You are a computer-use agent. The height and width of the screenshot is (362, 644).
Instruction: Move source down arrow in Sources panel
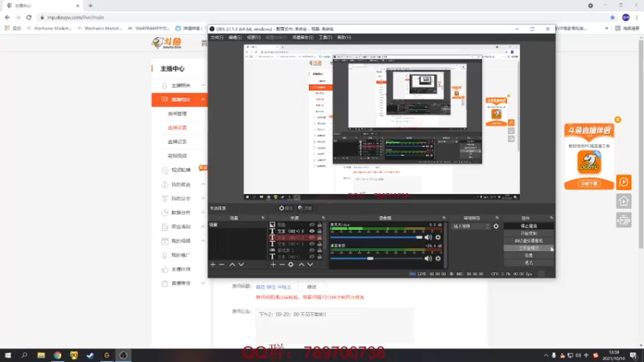[310, 265]
